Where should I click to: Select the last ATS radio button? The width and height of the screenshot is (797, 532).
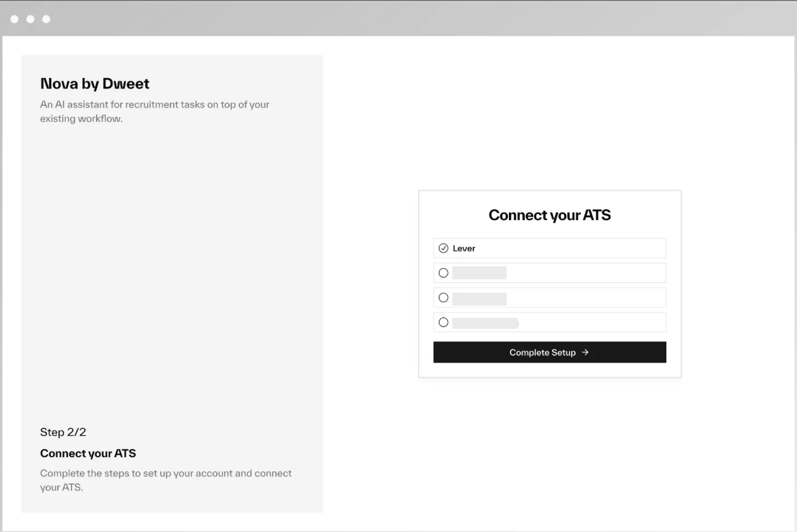[443, 322]
